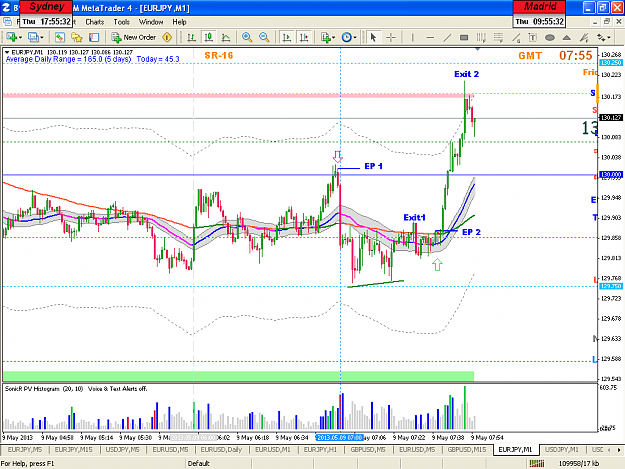Expand the Periods dropdown arrow

point(354,37)
